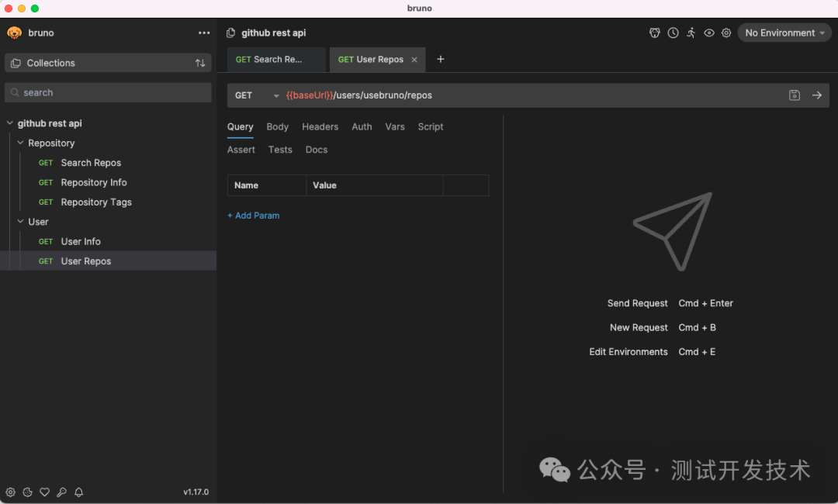Open the Search Repos request tab
The width and height of the screenshot is (838, 504).
point(275,59)
